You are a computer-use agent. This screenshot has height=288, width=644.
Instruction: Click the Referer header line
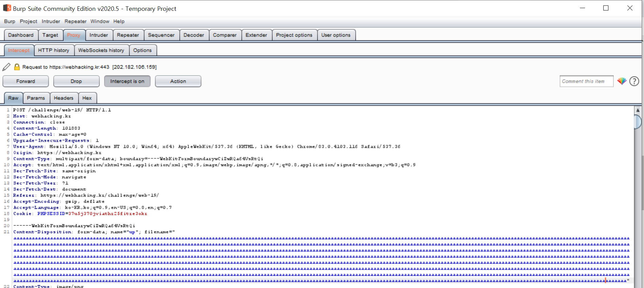coord(86,195)
